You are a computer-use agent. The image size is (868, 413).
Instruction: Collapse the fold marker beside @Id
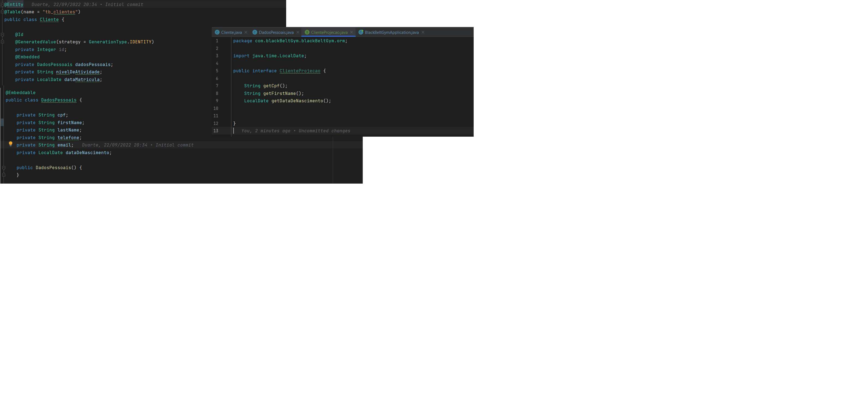tap(2, 35)
